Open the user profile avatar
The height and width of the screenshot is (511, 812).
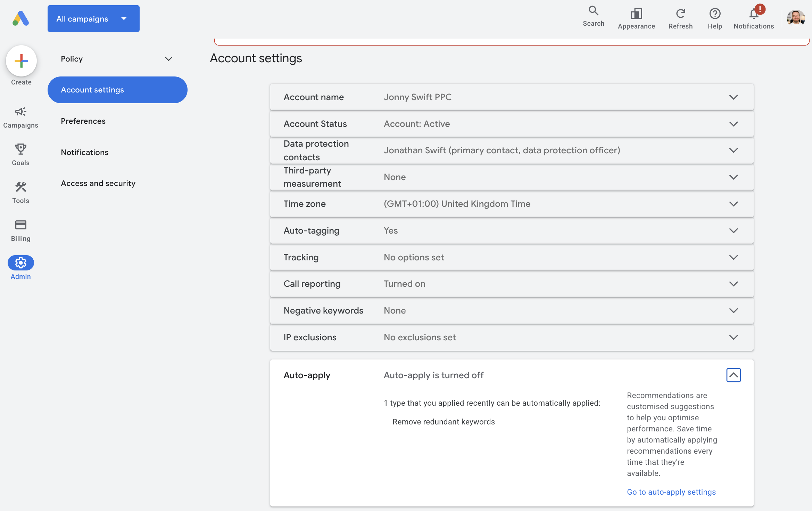(796, 17)
